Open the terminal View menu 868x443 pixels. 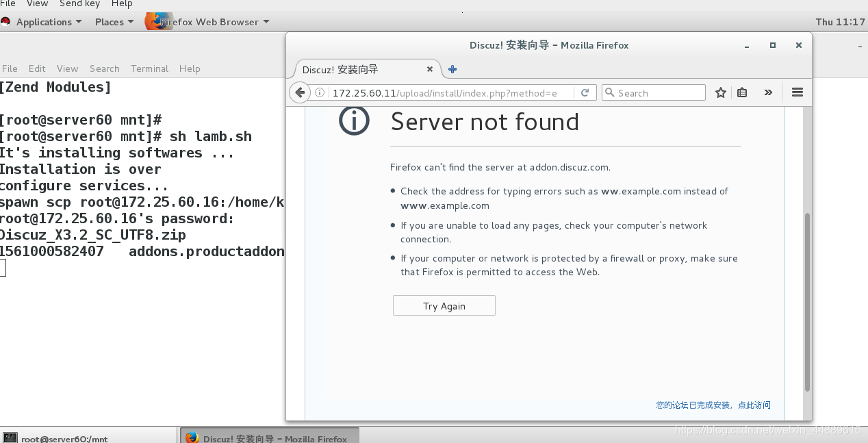[67, 68]
